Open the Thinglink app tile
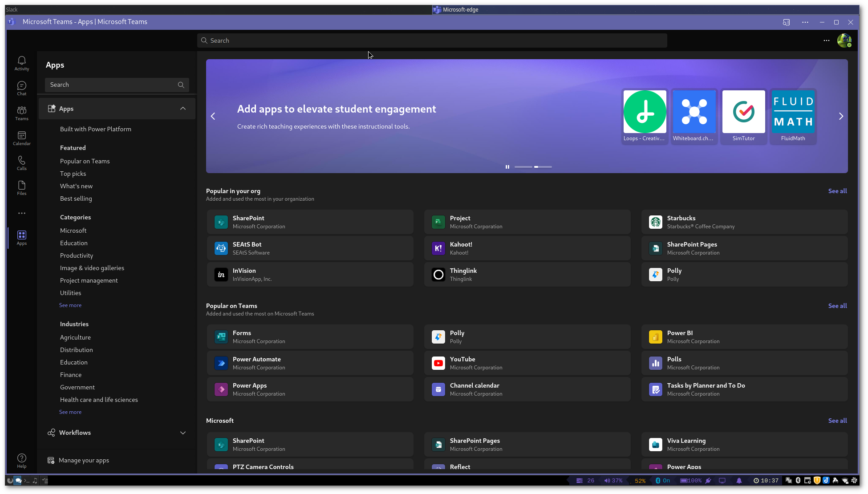868x494 pixels. pyautogui.click(x=527, y=275)
